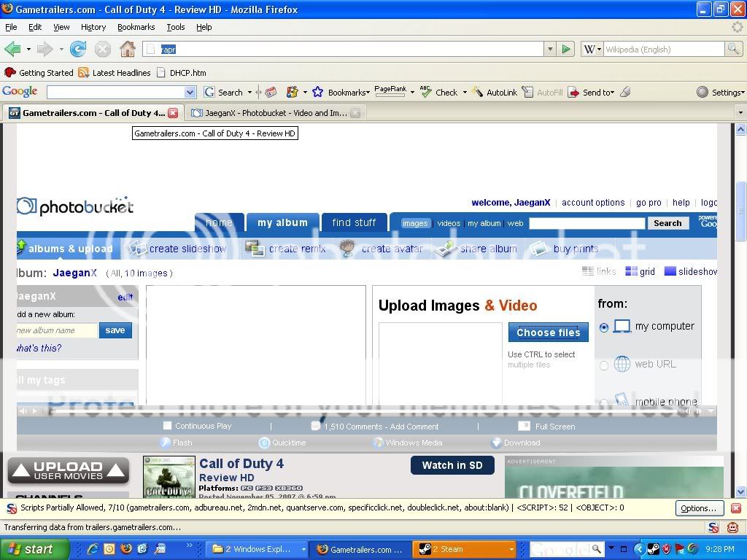Click the Home icon in navigation toolbar
The height and width of the screenshot is (560, 747).
click(x=127, y=50)
